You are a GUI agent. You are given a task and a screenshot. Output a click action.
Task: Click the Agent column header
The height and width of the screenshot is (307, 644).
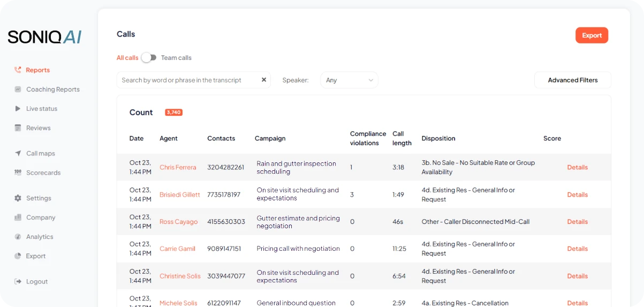coord(169,138)
